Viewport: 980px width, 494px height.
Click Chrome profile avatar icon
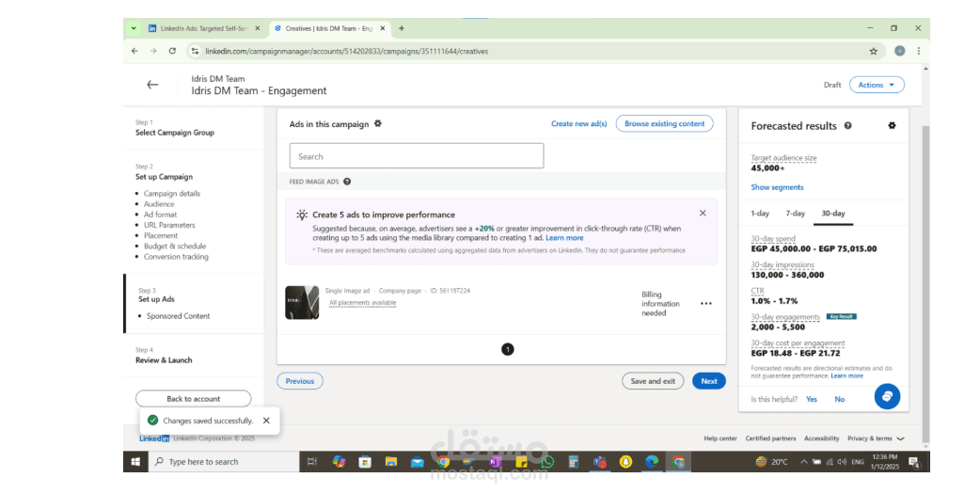click(899, 51)
